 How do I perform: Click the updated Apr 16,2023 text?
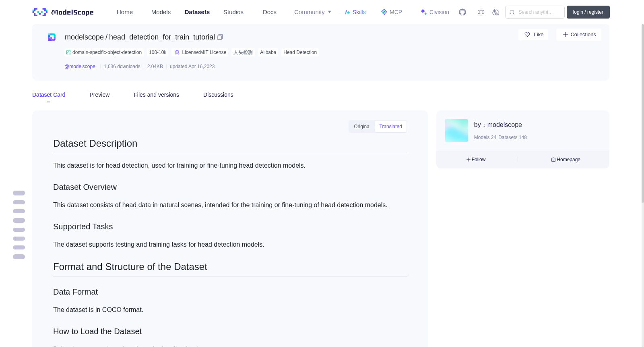[x=192, y=66]
